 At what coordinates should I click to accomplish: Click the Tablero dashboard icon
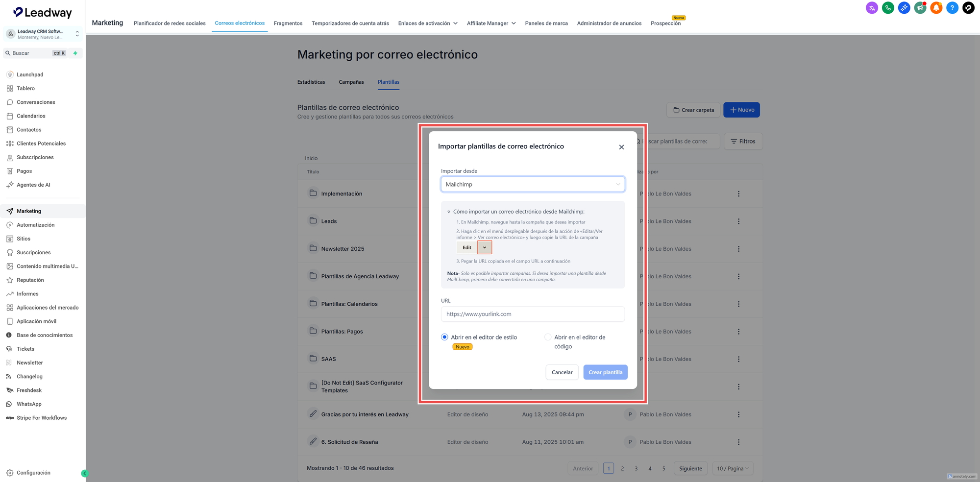click(x=10, y=89)
